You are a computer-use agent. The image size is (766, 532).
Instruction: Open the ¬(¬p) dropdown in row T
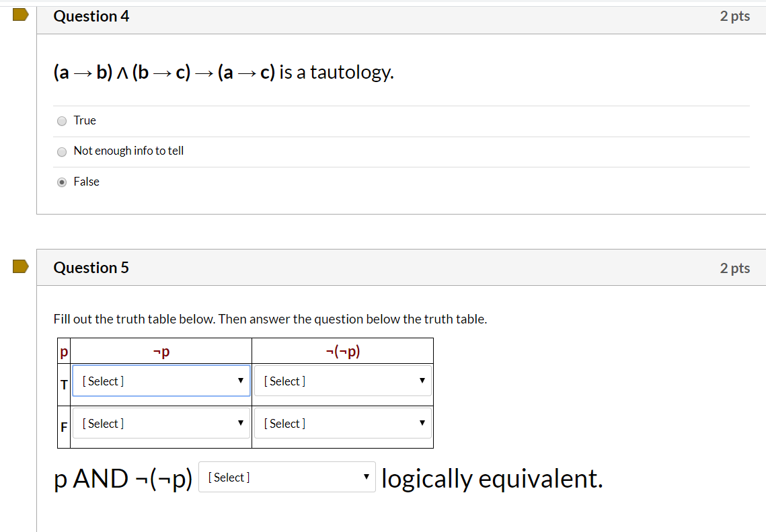343,381
